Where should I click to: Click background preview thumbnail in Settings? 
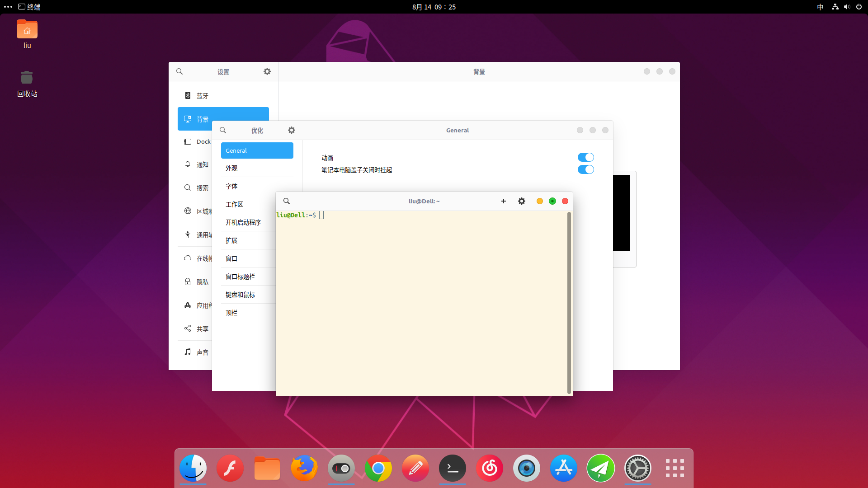[x=624, y=219]
